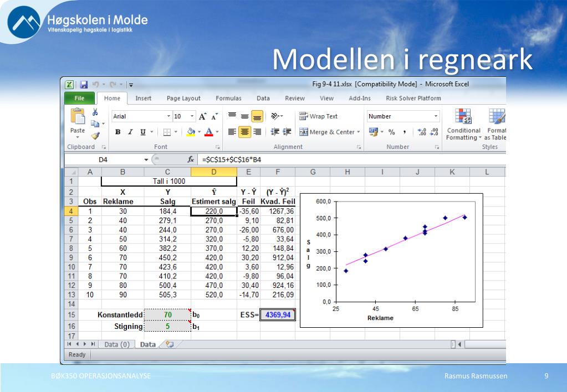Click the Merge & Center button
This screenshot has height=392, width=567.
coord(327,132)
